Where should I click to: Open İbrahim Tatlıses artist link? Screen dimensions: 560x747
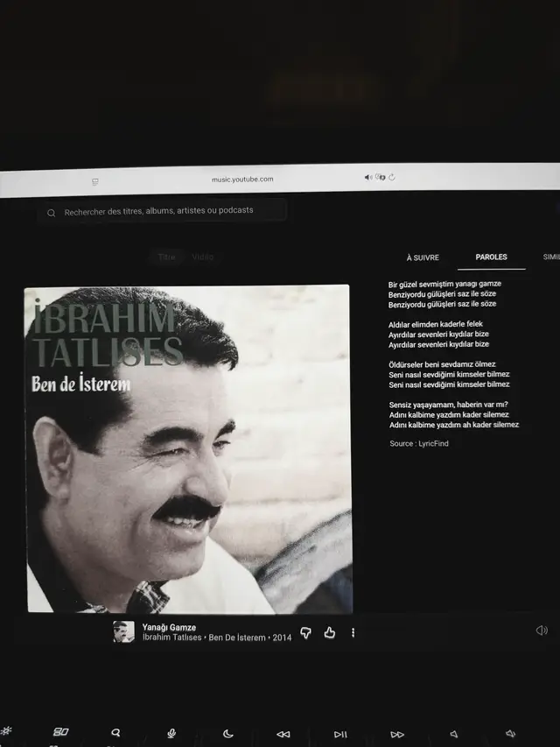coord(171,638)
